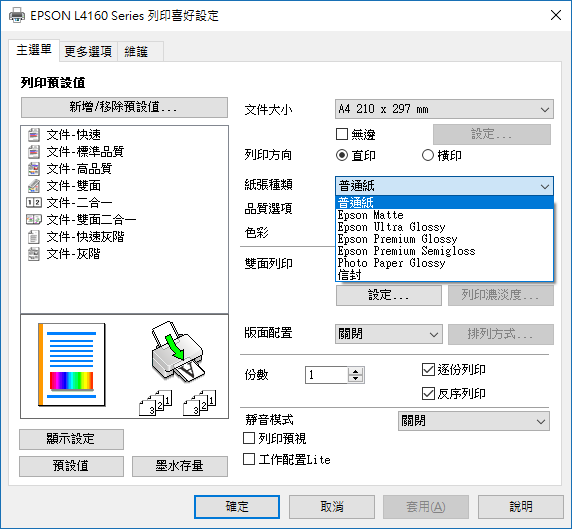Select the 文件-雙面 preset text
Viewport: 572px width, 529px height.
(73, 186)
